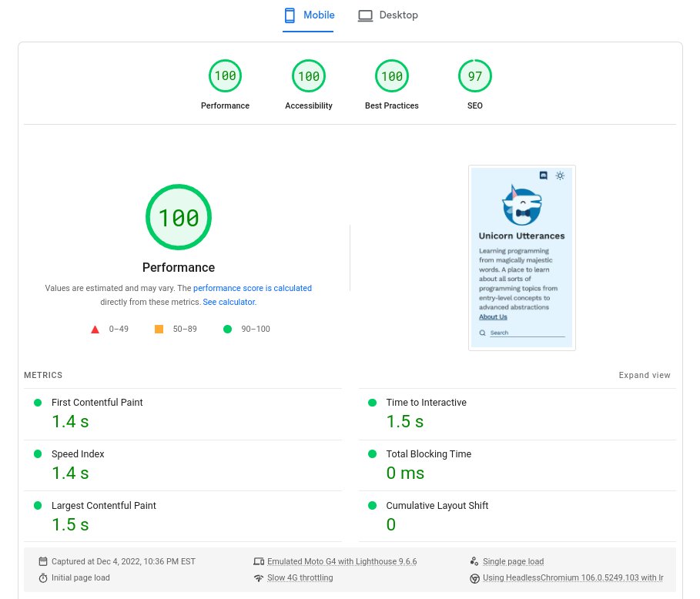Switch to the Desktop tab

pos(388,16)
